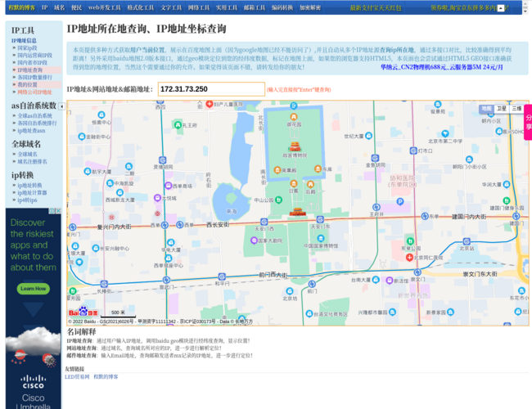Click the Learn How ad button
Image resolution: width=532 pixels, height=409 pixels.
point(33,288)
